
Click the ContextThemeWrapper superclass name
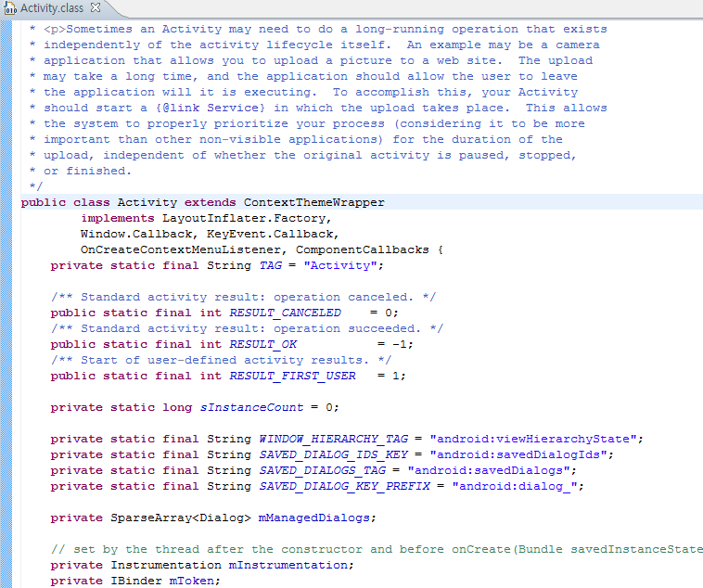(313, 202)
